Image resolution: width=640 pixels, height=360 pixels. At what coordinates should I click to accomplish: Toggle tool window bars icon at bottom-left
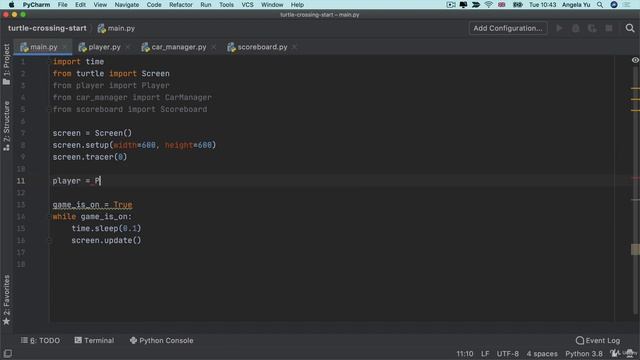(7, 353)
